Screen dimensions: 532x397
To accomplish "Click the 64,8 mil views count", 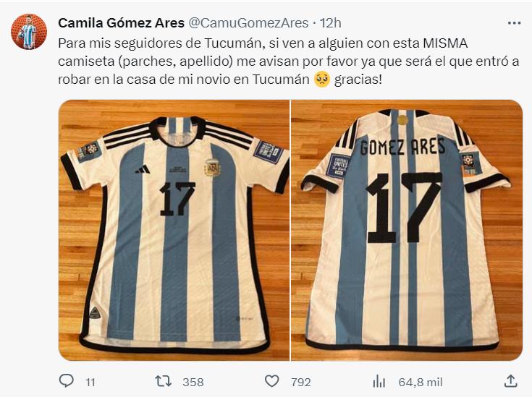I will pos(421,383).
